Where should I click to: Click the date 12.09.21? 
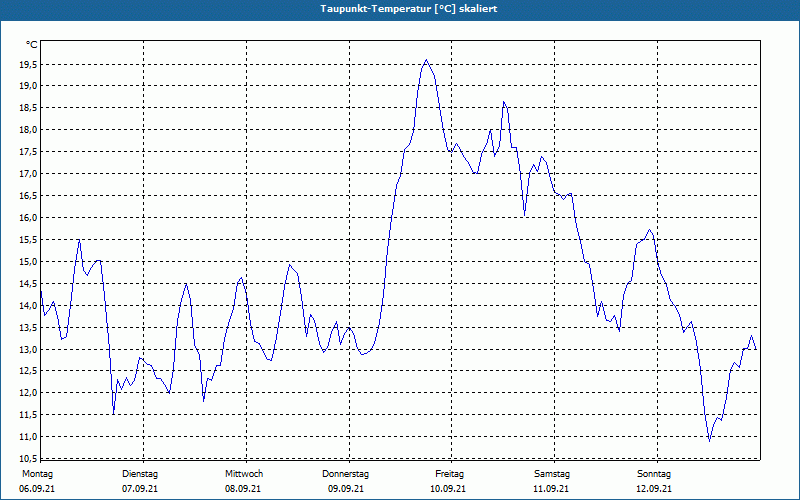[654, 489]
